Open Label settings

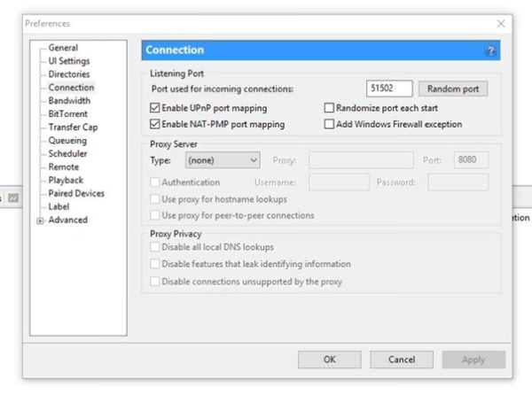point(59,206)
